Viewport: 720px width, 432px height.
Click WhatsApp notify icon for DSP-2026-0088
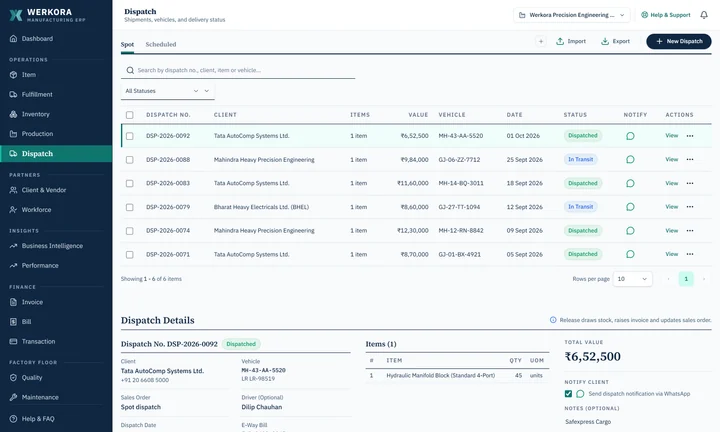[630, 159]
